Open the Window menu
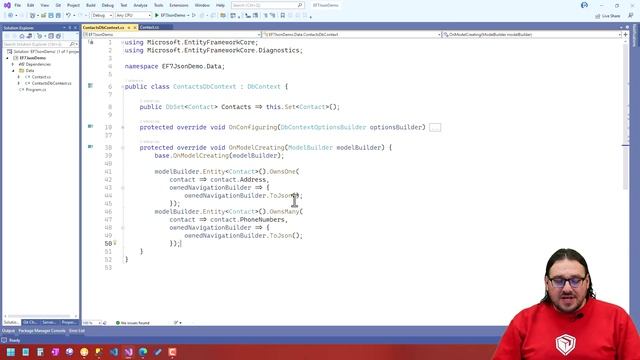Screen dimensions: 640x360 202,5
